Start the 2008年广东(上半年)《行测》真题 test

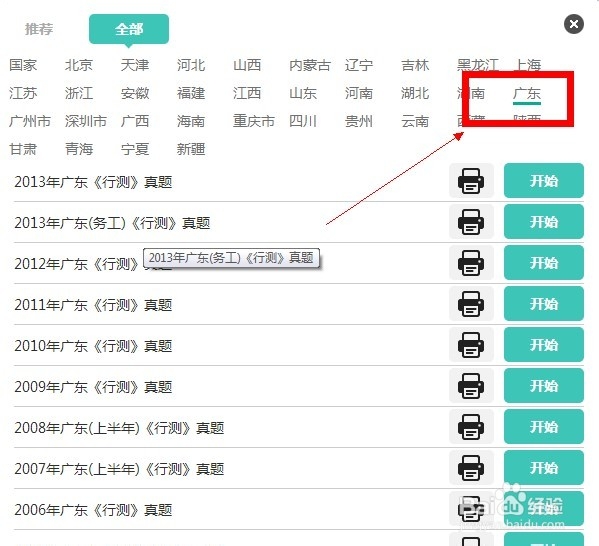click(x=544, y=427)
